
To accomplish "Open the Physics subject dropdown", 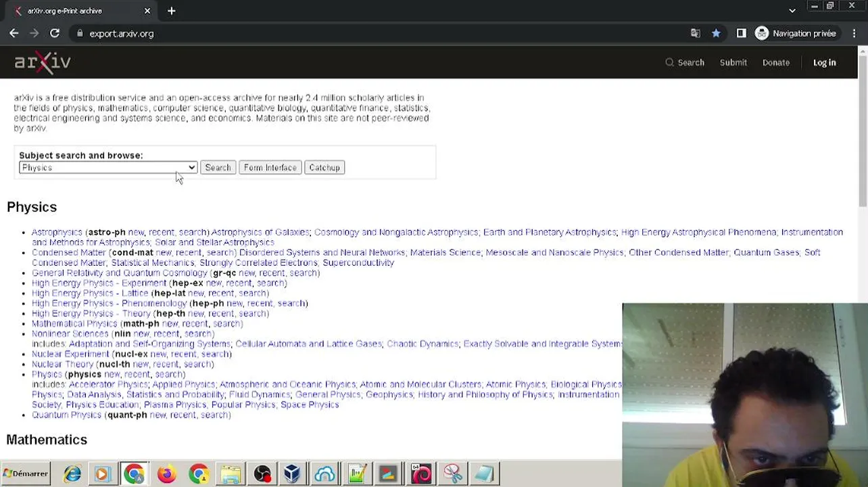I will click(108, 168).
